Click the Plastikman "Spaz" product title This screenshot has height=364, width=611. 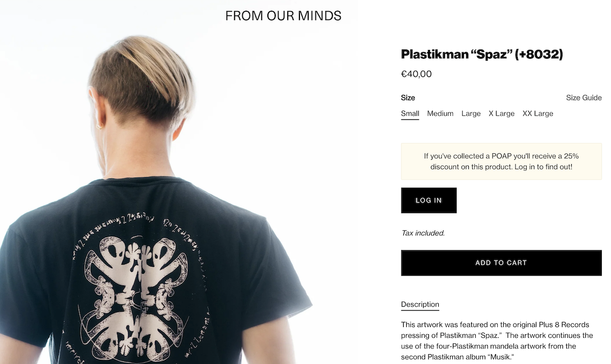482,54
